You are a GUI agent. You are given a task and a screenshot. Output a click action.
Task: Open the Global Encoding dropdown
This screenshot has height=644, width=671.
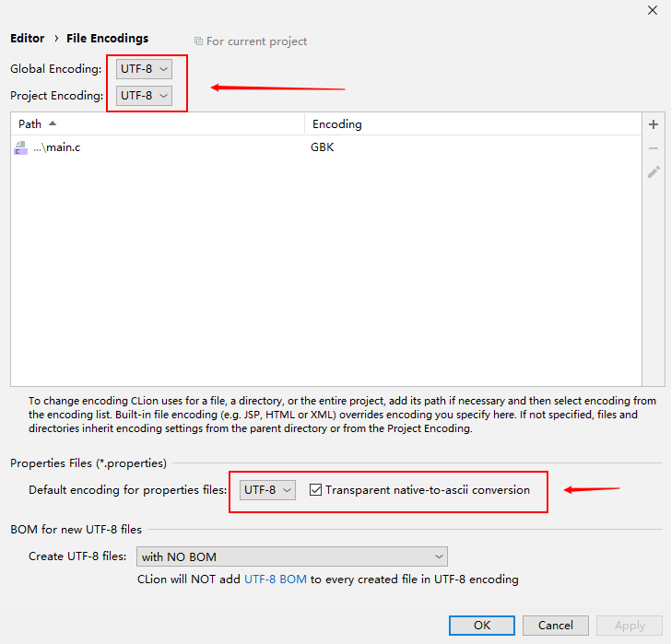[x=144, y=69]
